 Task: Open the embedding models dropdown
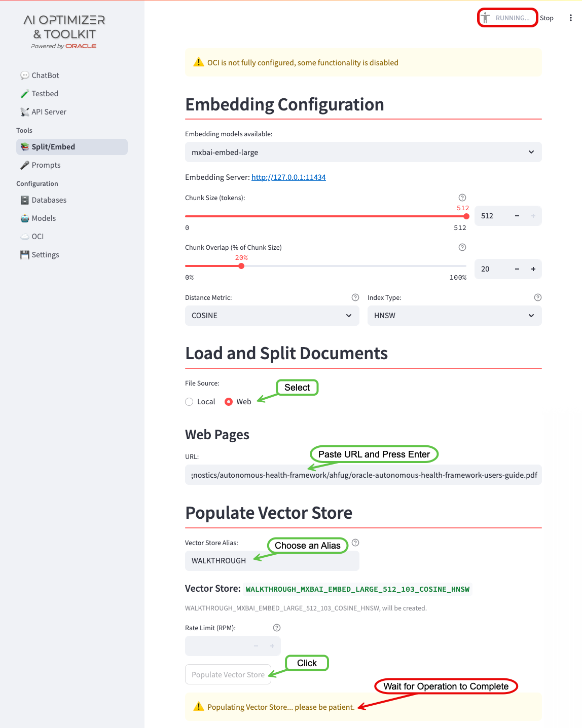click(363, 152)
